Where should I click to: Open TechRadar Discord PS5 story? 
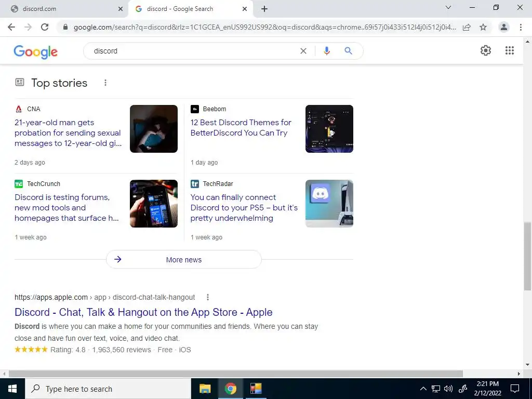[244, 208]
